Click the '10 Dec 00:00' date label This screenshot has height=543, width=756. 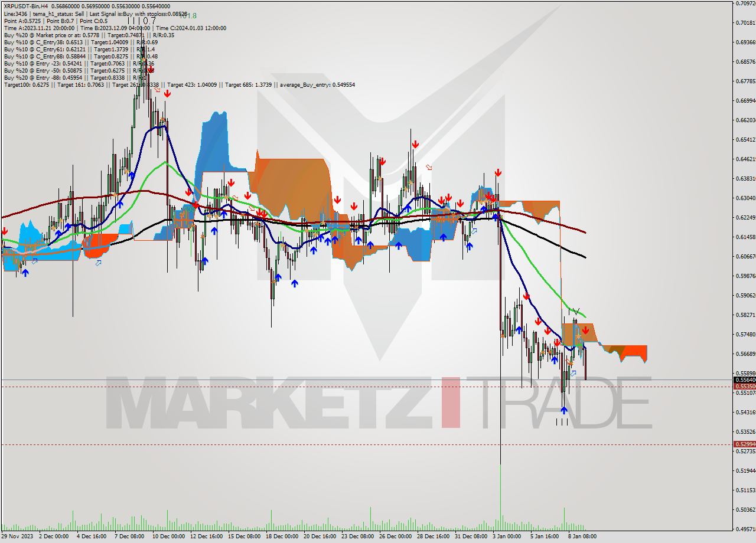168,537
